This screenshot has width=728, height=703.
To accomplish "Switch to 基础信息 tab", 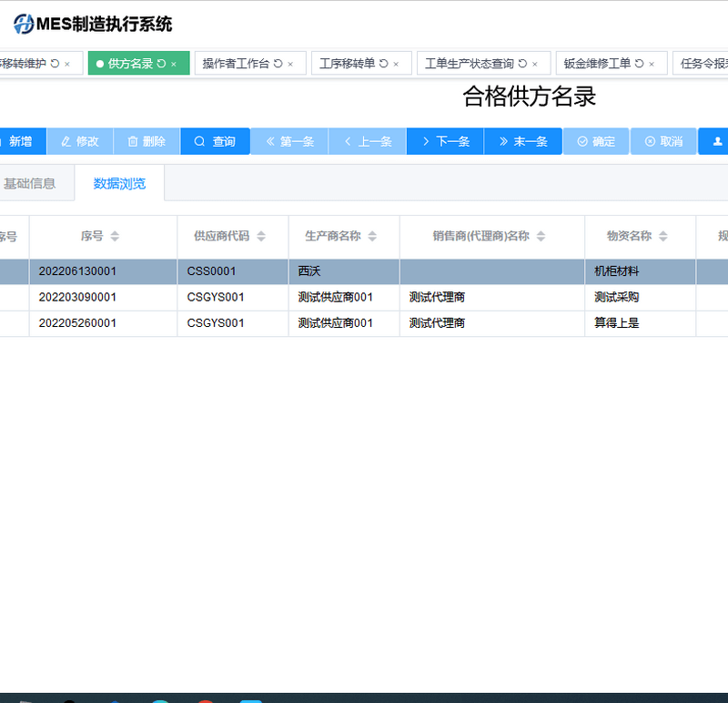I will (30, 184).
